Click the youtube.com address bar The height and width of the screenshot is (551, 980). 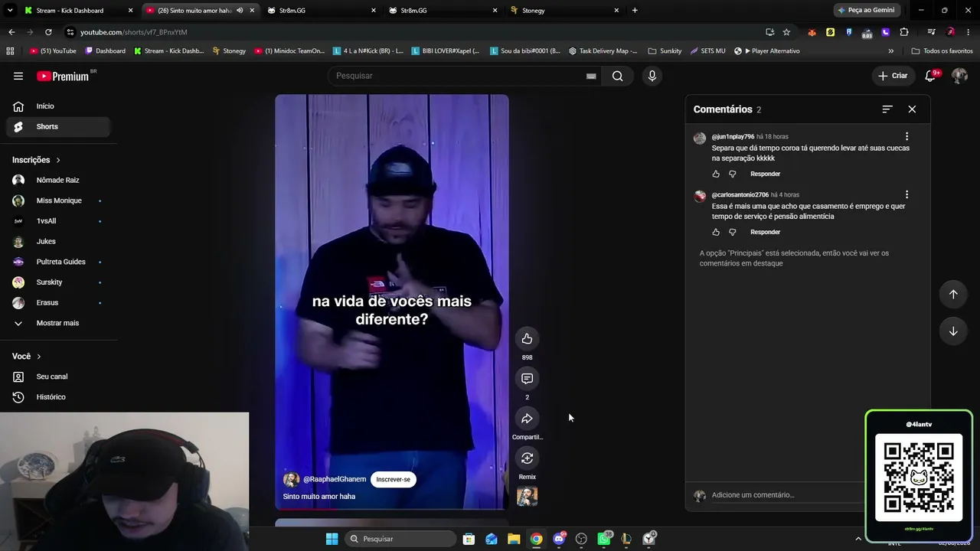413,32
